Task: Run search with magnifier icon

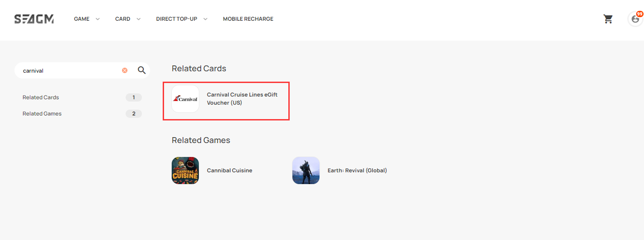Action: [141, 70]
